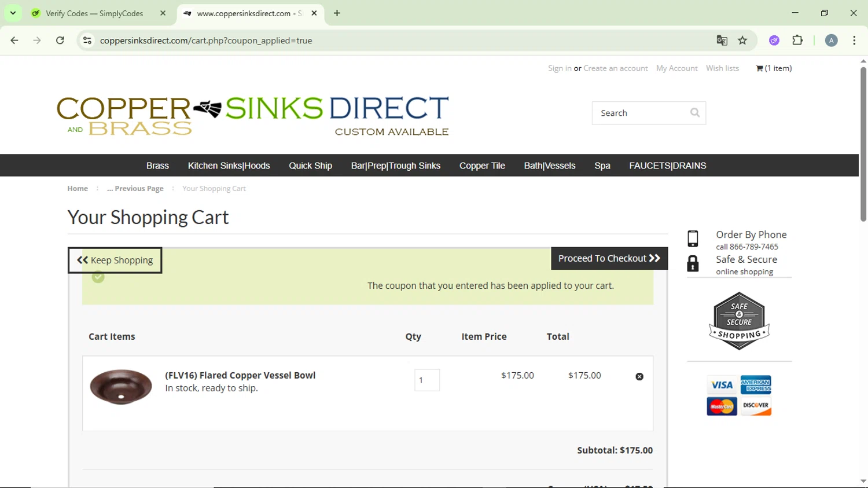Click the Subtotal: $175.00 text

coord(615,450)
